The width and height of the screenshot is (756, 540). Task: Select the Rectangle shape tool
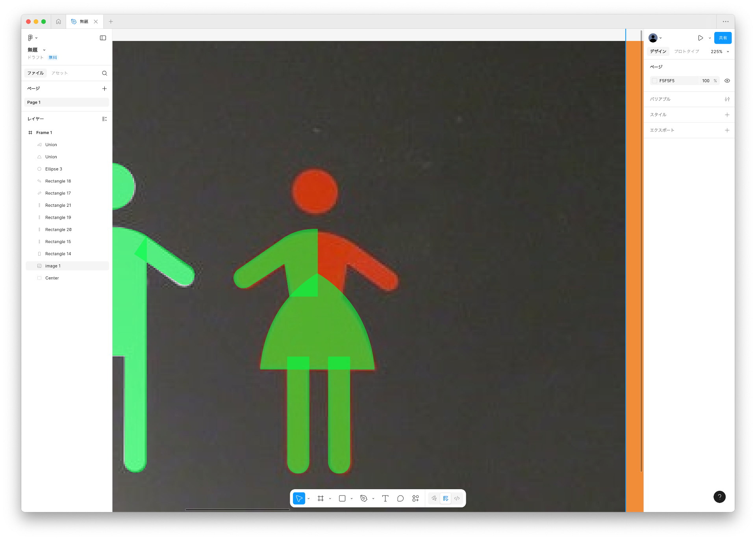pos(342,499)
